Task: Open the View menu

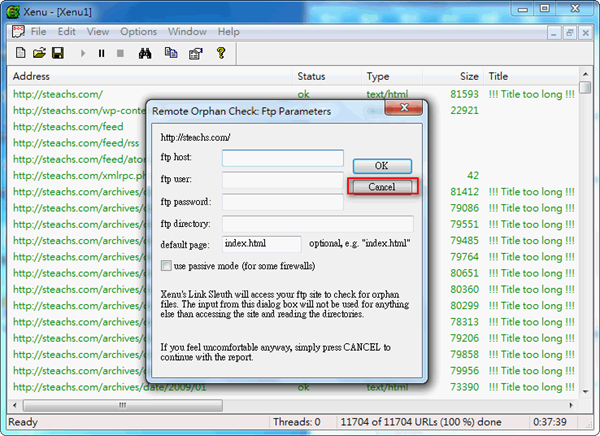Action: pos(98,31)
